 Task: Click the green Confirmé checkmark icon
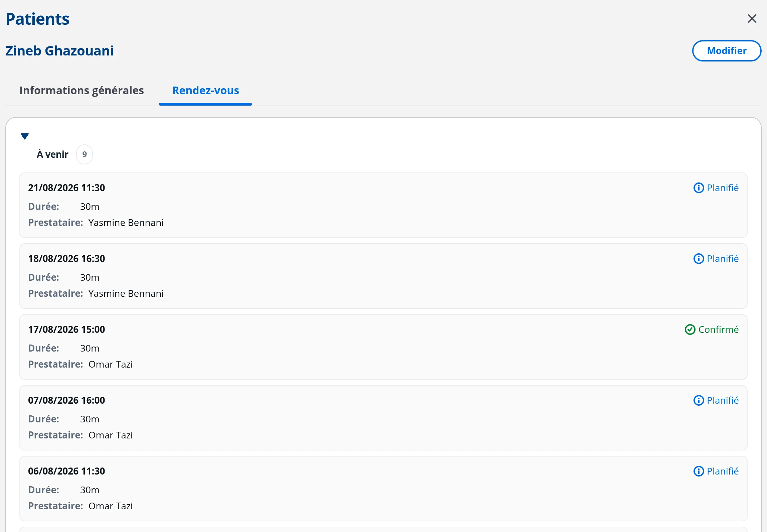[x=690, y=329]
